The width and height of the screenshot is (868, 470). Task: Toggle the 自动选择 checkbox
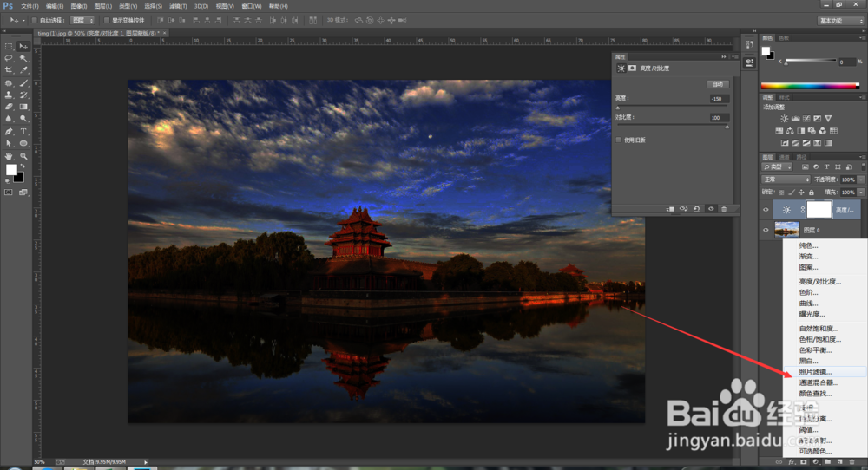(x=34, y=21)
